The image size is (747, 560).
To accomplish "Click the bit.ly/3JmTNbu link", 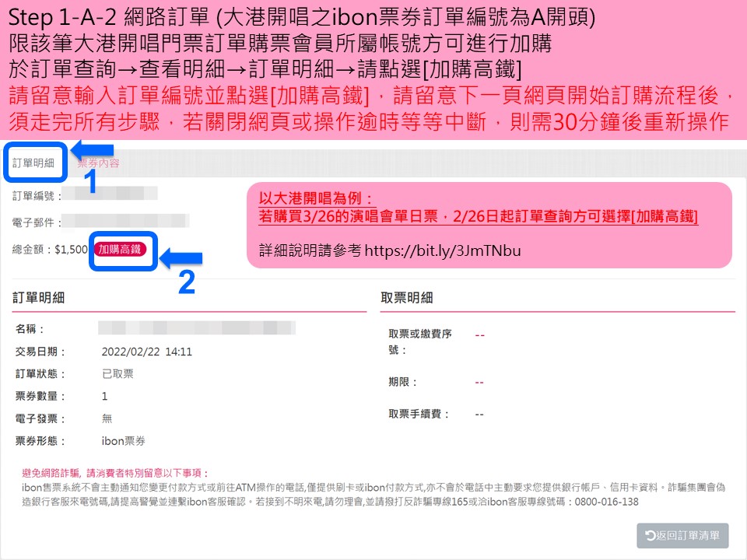I will 443,250.
